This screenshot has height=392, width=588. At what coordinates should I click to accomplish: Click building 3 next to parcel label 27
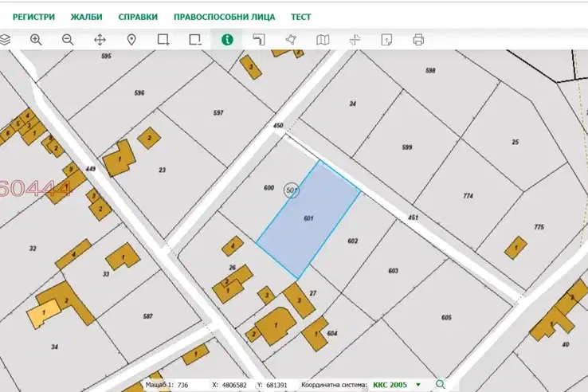tap(299, 300)
